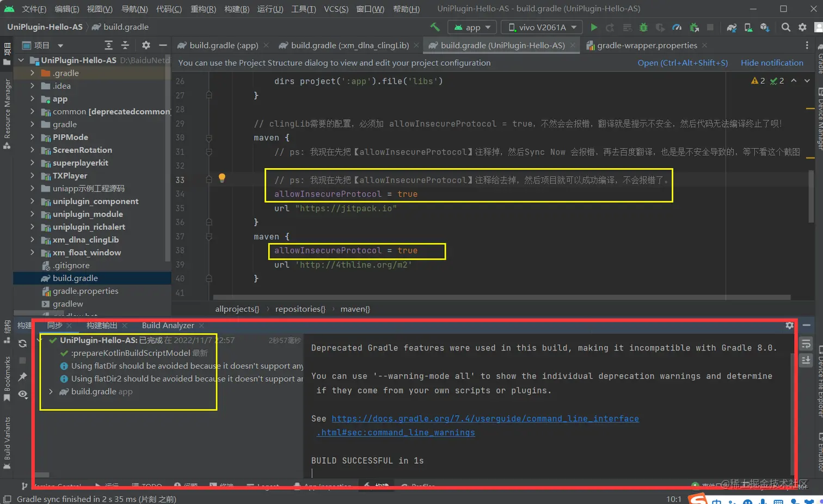The image size is (823, 504).
Task: Expand the app module folder
Action: 32,99
